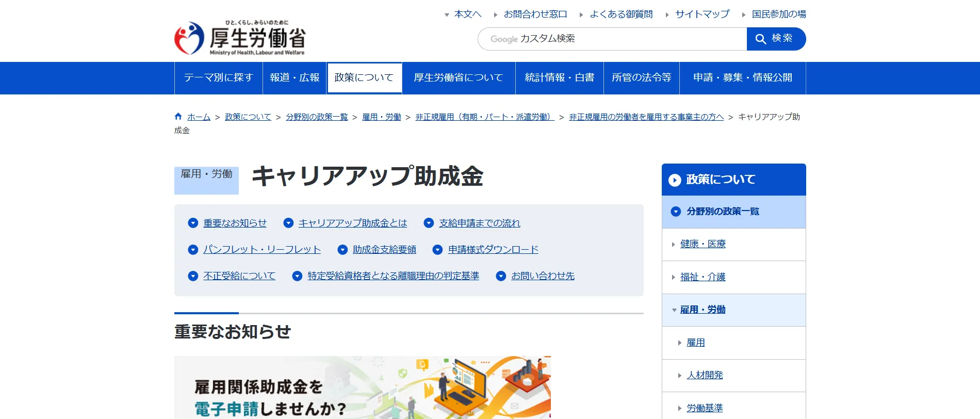980x419 pixels.
Task: Click the arrow marker beside よくある御質問
Action: pos(581,15)
